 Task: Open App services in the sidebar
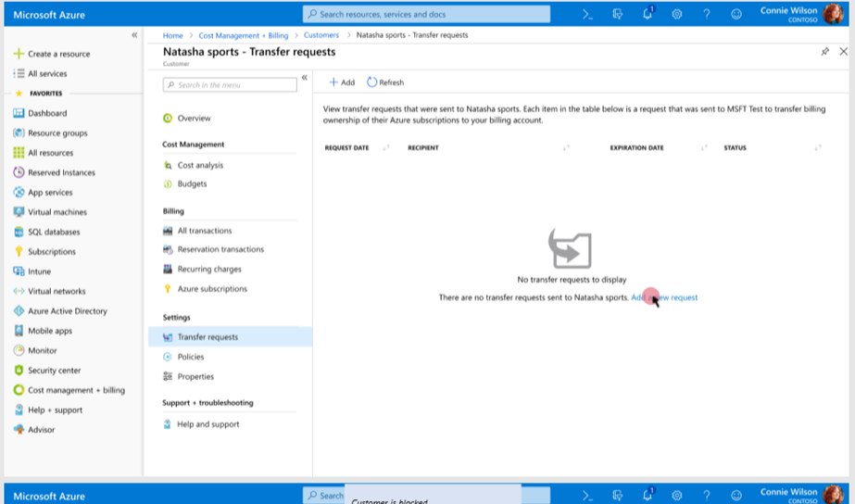coord(44,192)
